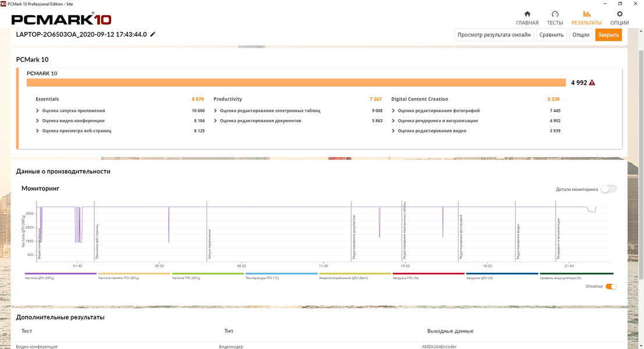Select the purple Частота ЦПУ legend bar
Image resolution: width=644 pixels, height=349 pixels.
[x=61, y=273]
